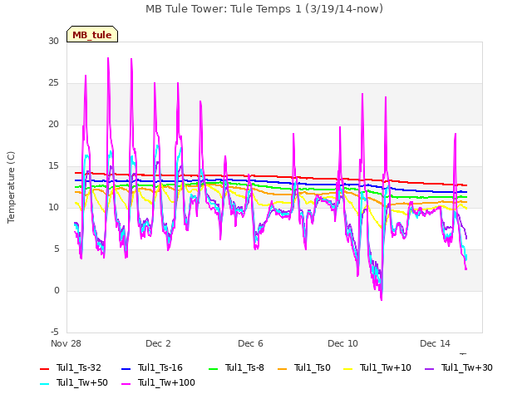Click the Dec 10 x-axis tick label
The width and height of the screenshot is (532, 399).
(x=342, y=343)
